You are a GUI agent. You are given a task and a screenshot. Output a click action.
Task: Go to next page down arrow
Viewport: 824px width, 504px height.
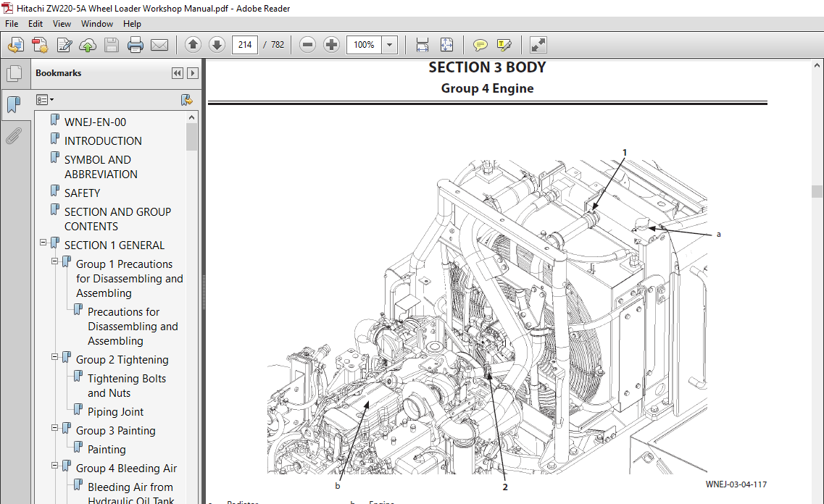pos(217,45)
